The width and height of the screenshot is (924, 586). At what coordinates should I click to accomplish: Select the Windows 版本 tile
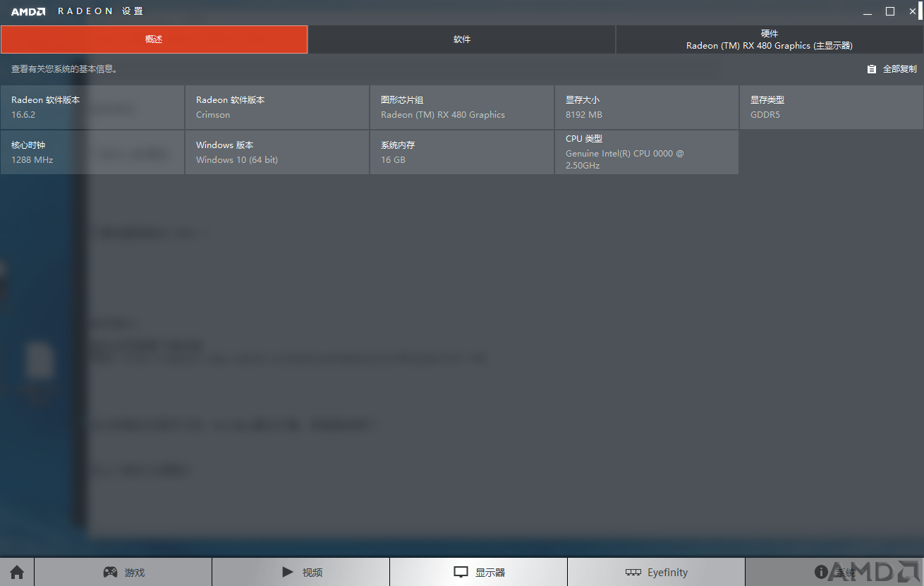tap(277, 152)
